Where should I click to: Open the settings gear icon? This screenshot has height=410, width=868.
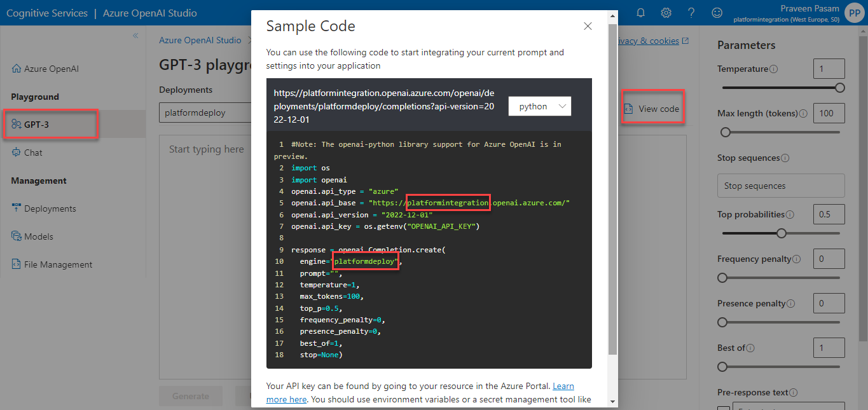666,13
